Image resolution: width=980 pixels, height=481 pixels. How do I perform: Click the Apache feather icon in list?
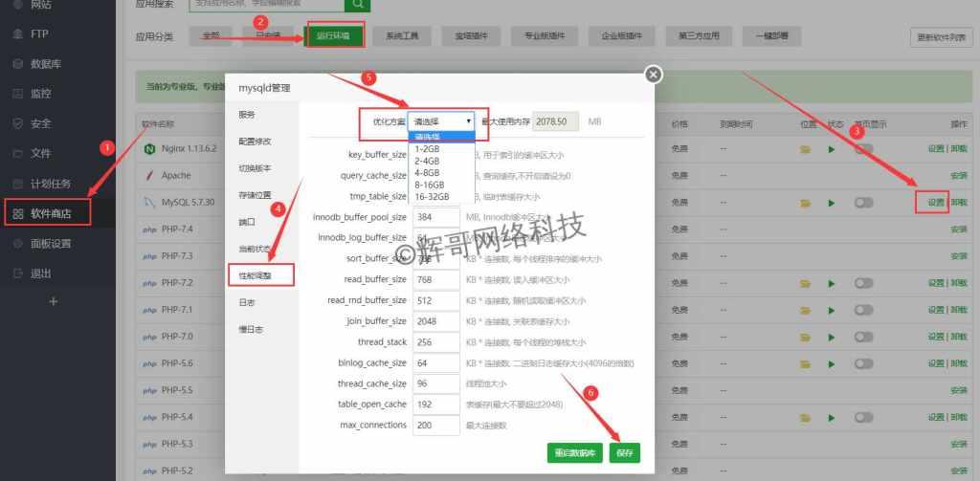(149, 176)
